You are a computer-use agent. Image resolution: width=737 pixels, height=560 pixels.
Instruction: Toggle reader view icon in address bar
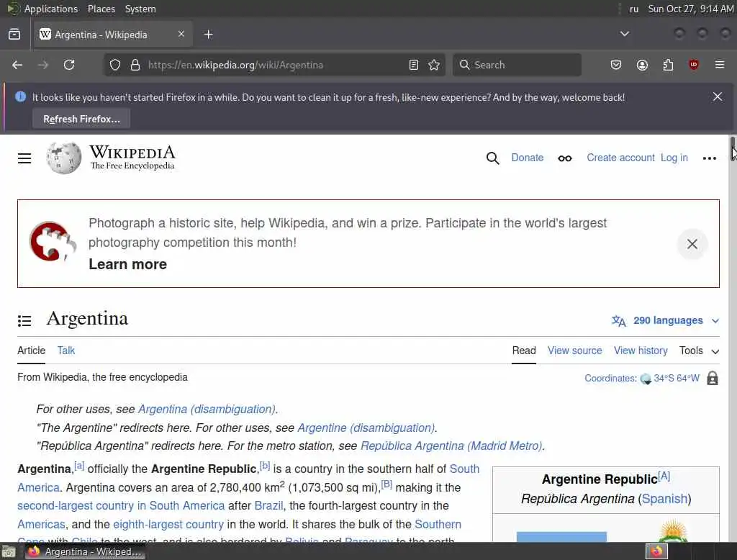[x=414, y=65]
